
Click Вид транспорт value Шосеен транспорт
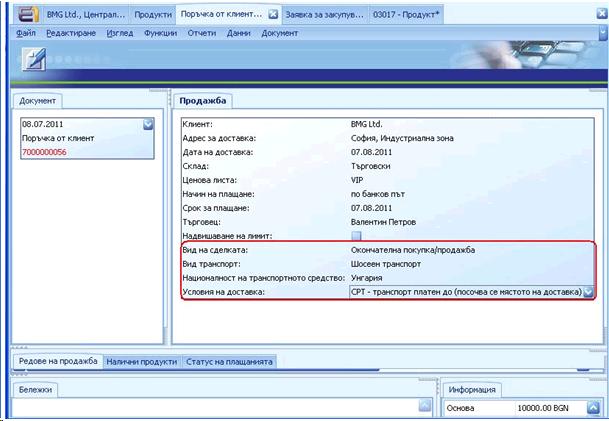click(x=386, y=264)
